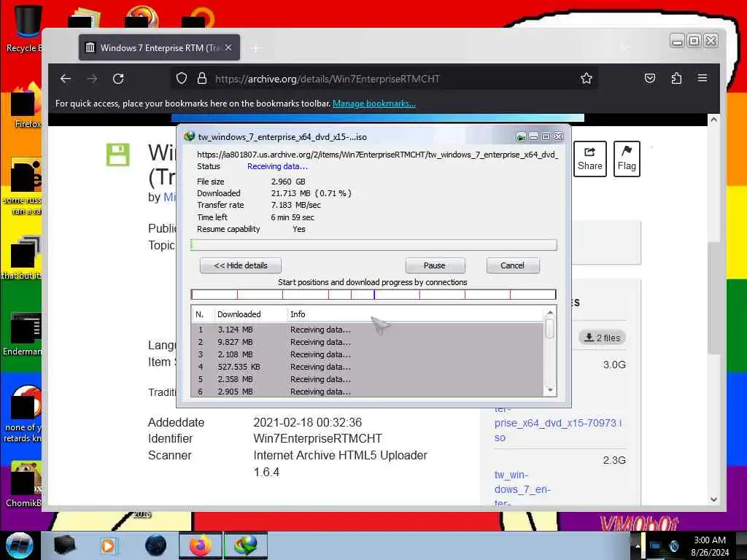Click the green floppy disk software icon
This screenshot has width=747, height=560.
[117, 155]
